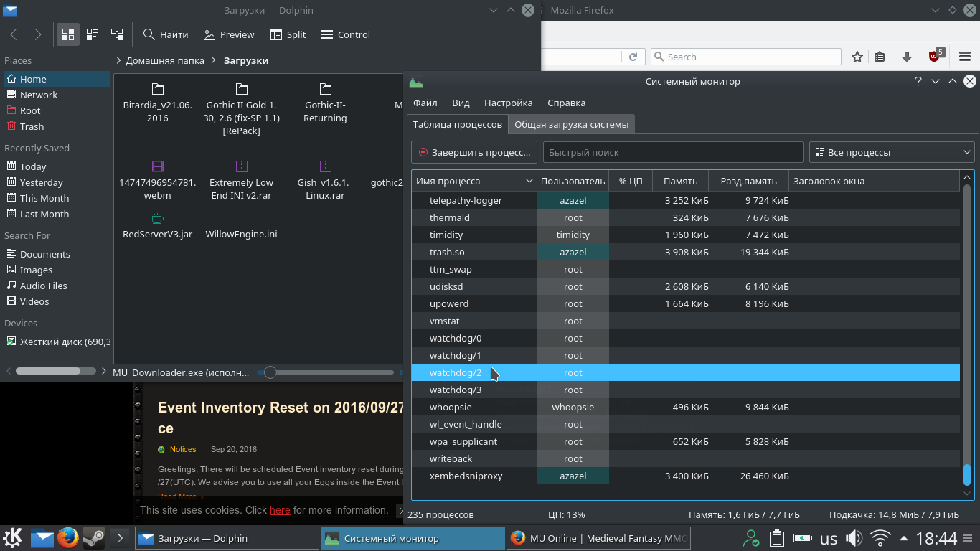Select Bitardia_v21.06.2016 folder
The image size is (980, 551).
pyautogui.click(x=158, y=103)
